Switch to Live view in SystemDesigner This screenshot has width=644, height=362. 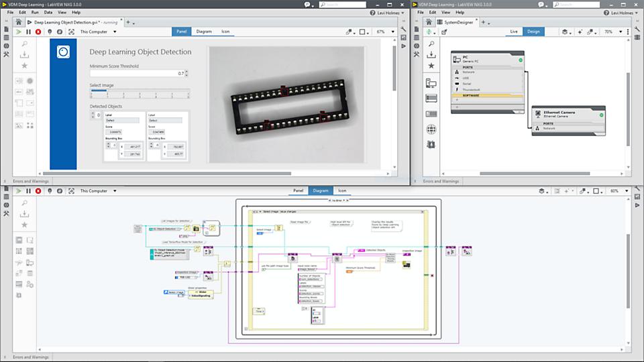coord(514,32)
